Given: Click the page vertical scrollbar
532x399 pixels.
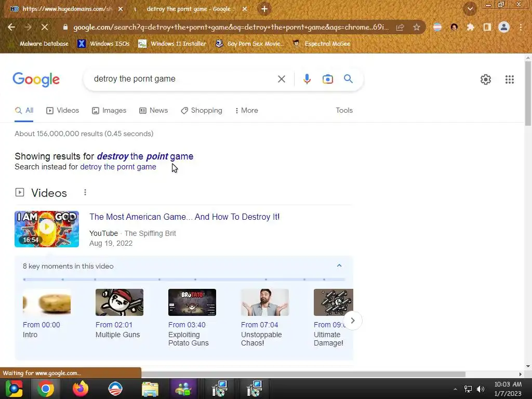Looking at the screenshot, I should coord(528,94).
